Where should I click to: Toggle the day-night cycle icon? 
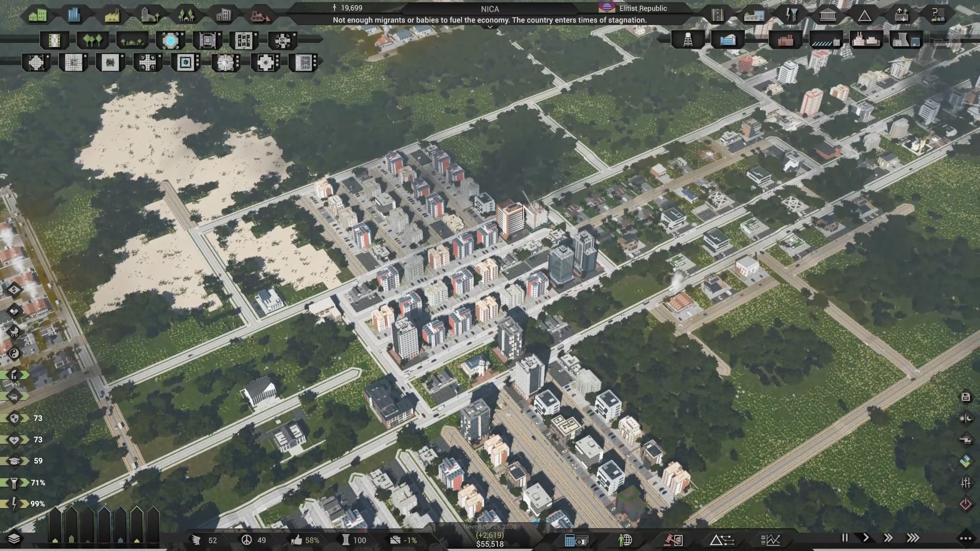[x=965, y=418]
